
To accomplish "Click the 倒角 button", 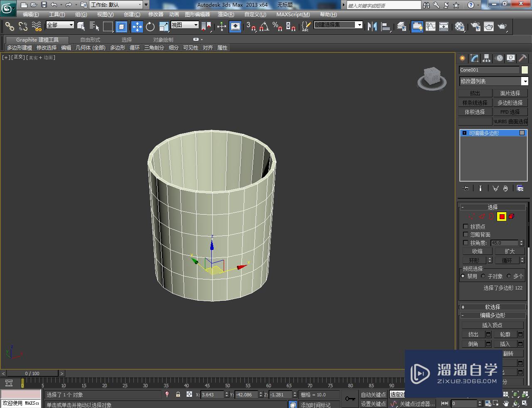I will (473, 344).
